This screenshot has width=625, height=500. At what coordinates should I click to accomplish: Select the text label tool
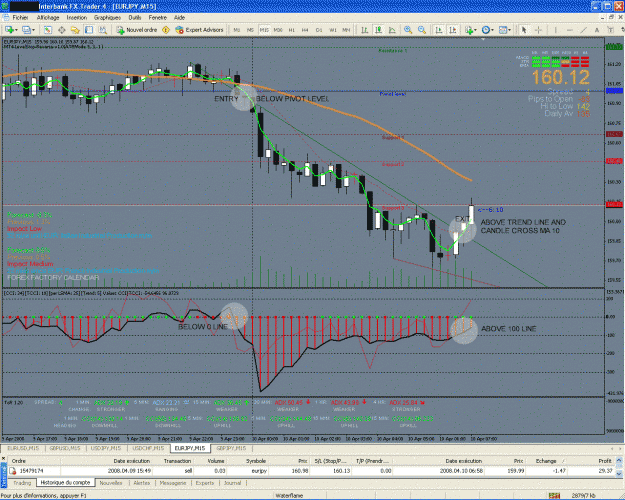coord(610,30)
